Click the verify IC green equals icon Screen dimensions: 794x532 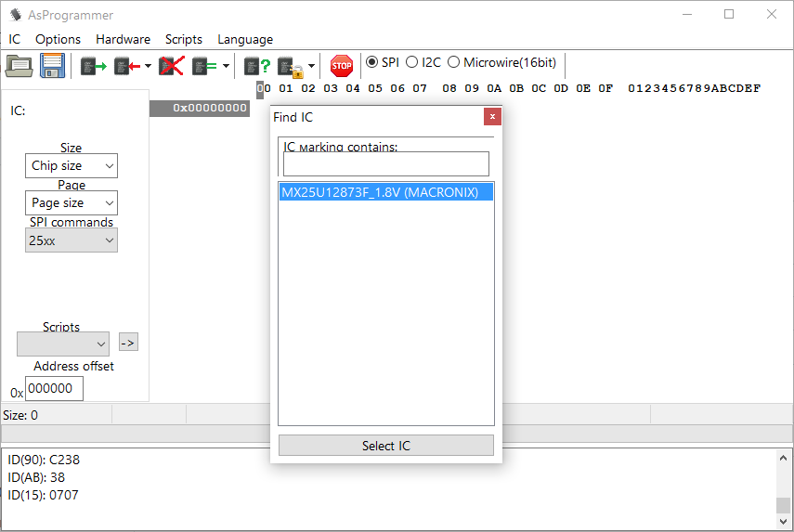pyautogui.click(x=204, y=66)
